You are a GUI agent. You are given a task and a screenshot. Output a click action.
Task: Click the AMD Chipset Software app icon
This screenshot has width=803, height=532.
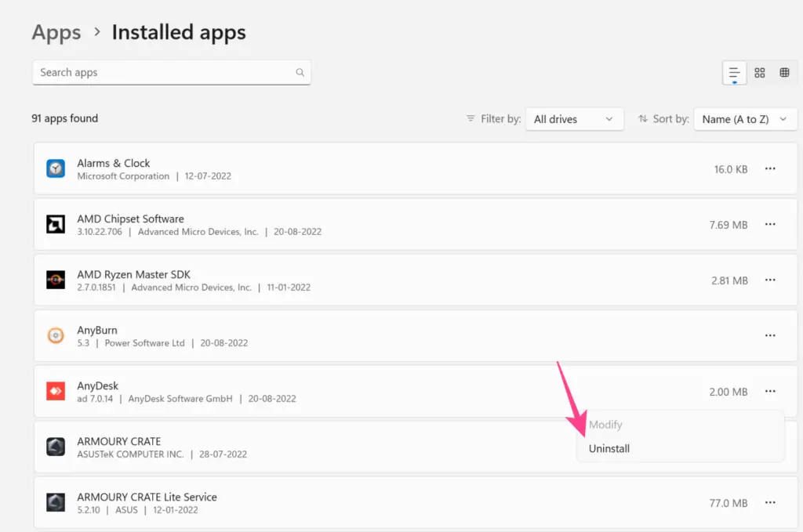(56, 224)
